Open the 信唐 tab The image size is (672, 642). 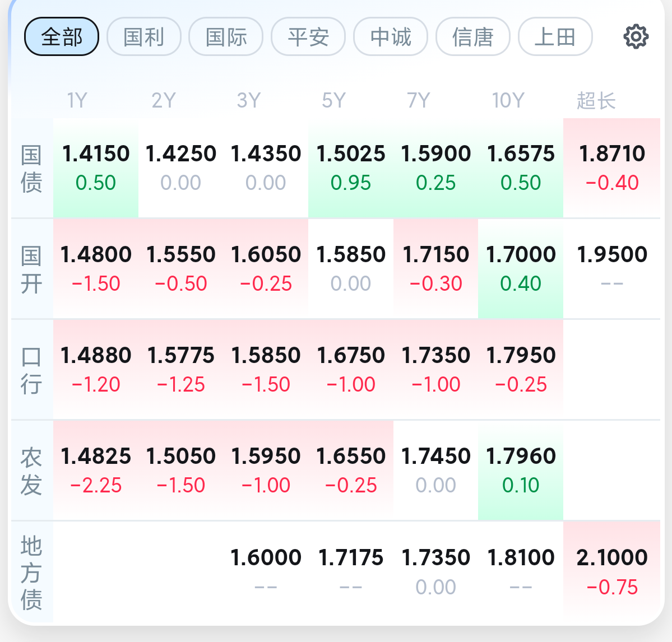click(x=473, y=36)
